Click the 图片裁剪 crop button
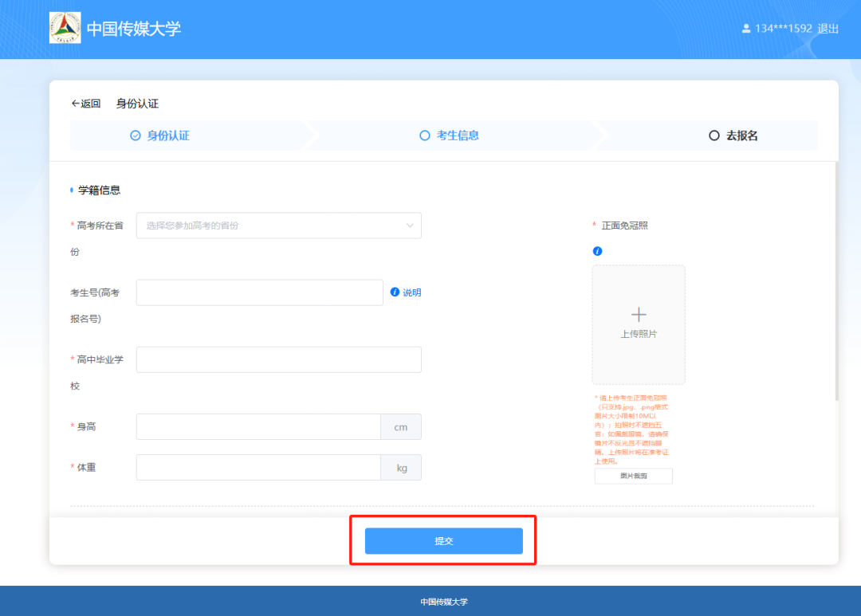The height and width of the screenshot is (616, 861). point(634,476)
